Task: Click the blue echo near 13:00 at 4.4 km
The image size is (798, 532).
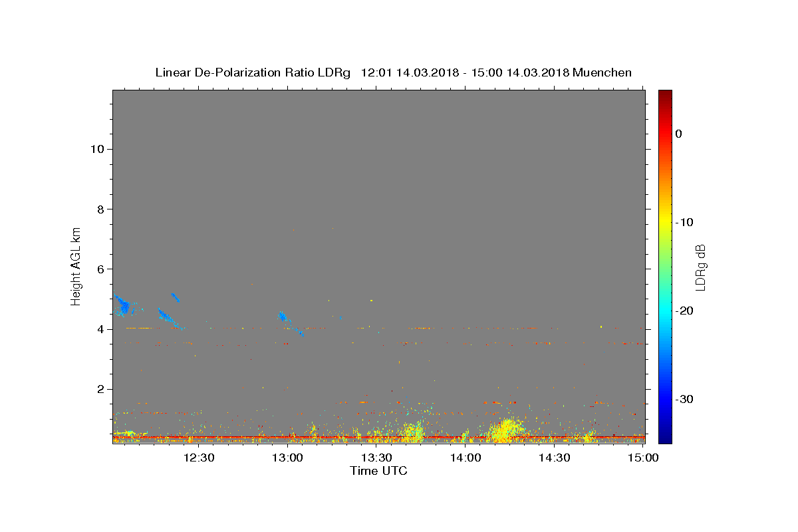Action: coord(283,316)
